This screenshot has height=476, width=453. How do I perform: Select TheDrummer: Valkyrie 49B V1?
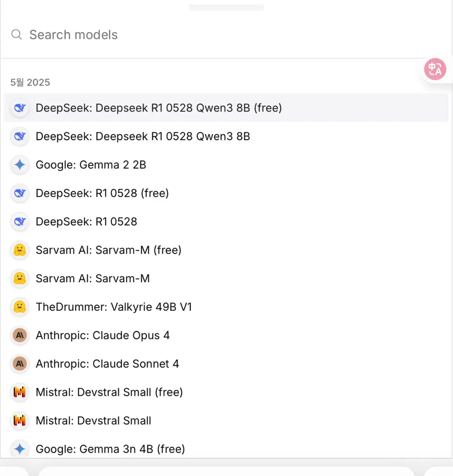click(x=226, y=307)
